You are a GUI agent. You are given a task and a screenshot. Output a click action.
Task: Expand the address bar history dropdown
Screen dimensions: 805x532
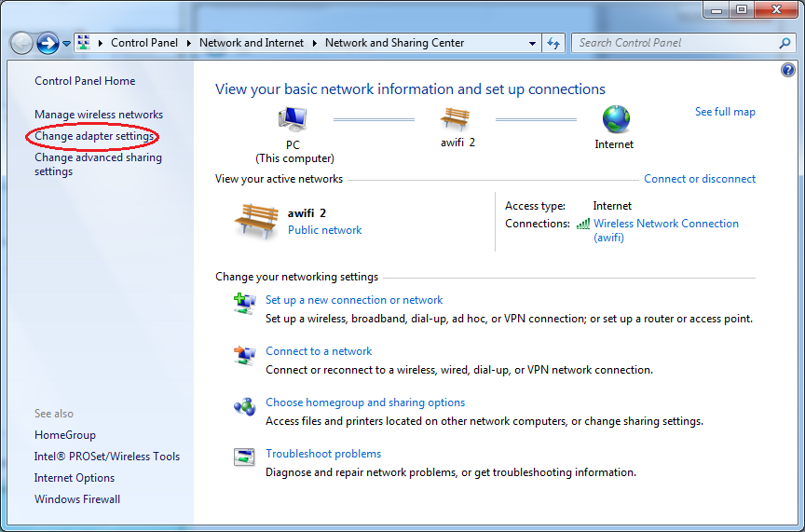point(533,43)
